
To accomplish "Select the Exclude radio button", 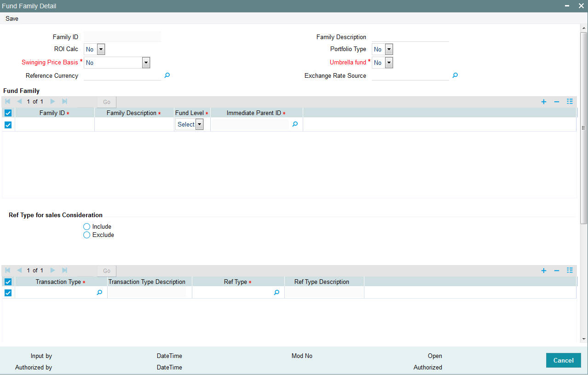I will (86, 235).
